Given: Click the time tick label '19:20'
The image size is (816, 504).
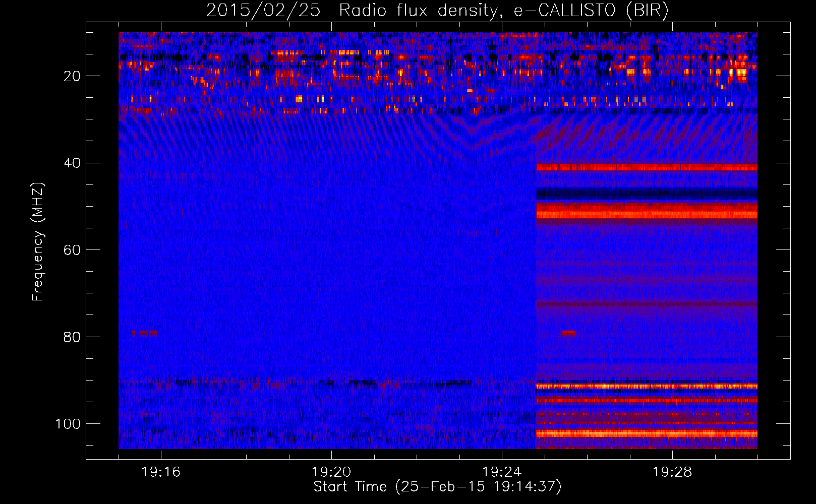Looking at the screenshot, I should 331,472.
